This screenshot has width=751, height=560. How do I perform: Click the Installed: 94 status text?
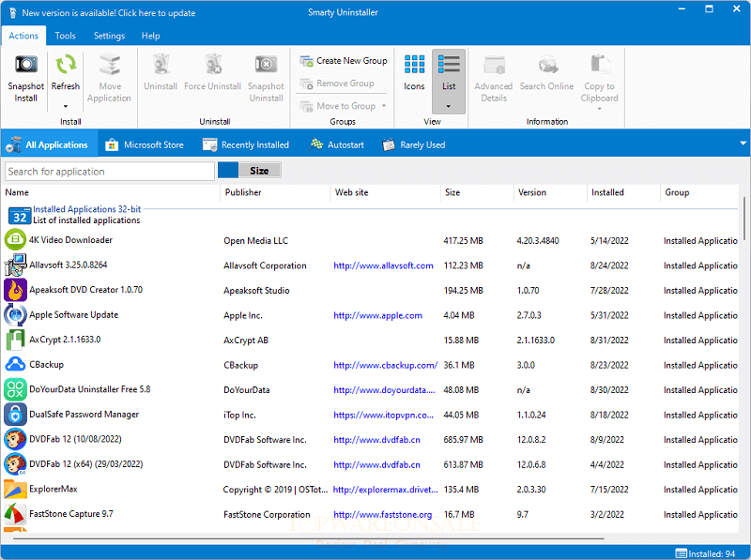[x=712, y=553]
